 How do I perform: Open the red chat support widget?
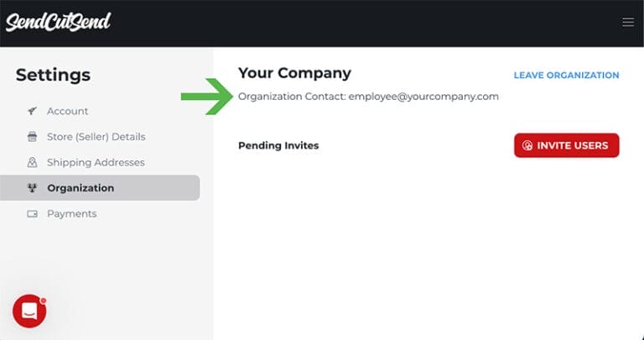tap(29, 311)
